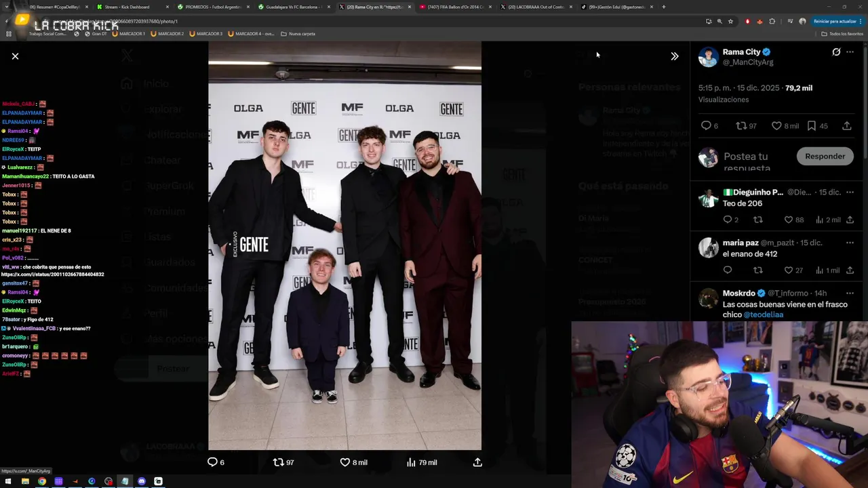Like Dieguinho's comment with 88 likes
This screenshot has height=488, width=868.
tap(789, 220)
